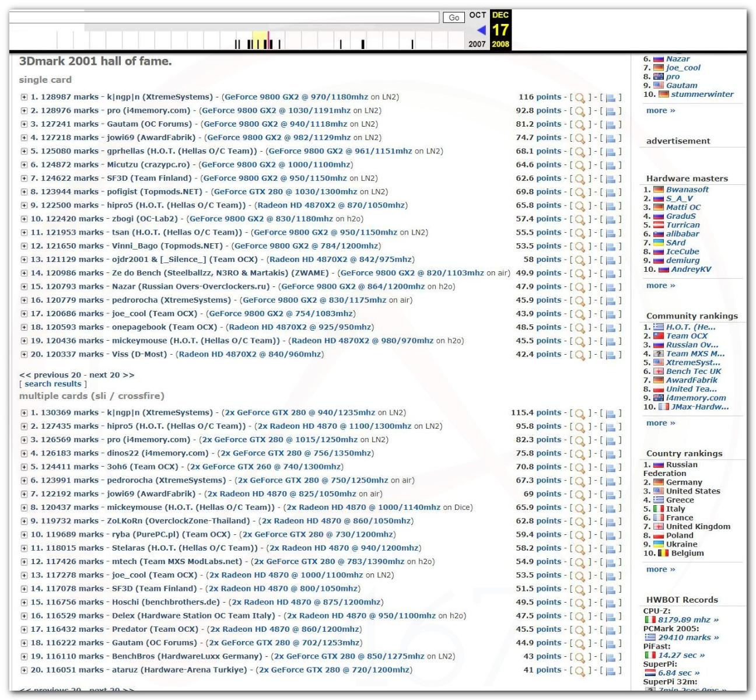The image size is (756, 700).
Task: Open 'more »' under Country rankings
Action: (x=660, y=569)
